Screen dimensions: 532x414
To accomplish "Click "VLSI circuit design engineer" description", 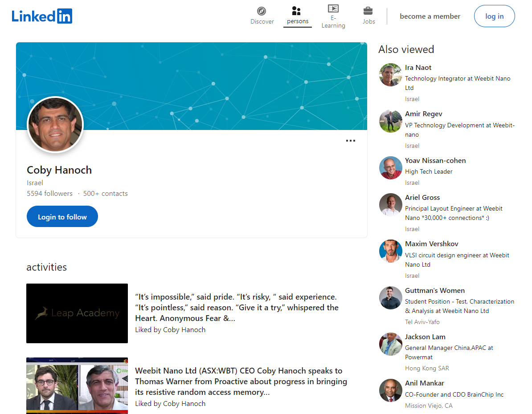I will pyautogui.click(x=457, y=260).
